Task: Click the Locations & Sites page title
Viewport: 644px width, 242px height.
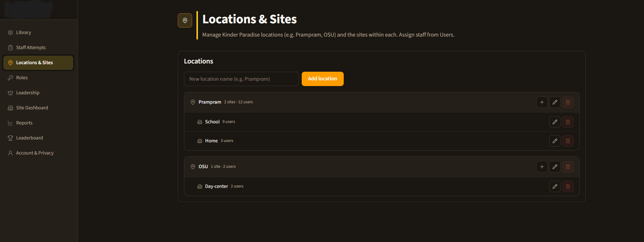Action: 250,19
